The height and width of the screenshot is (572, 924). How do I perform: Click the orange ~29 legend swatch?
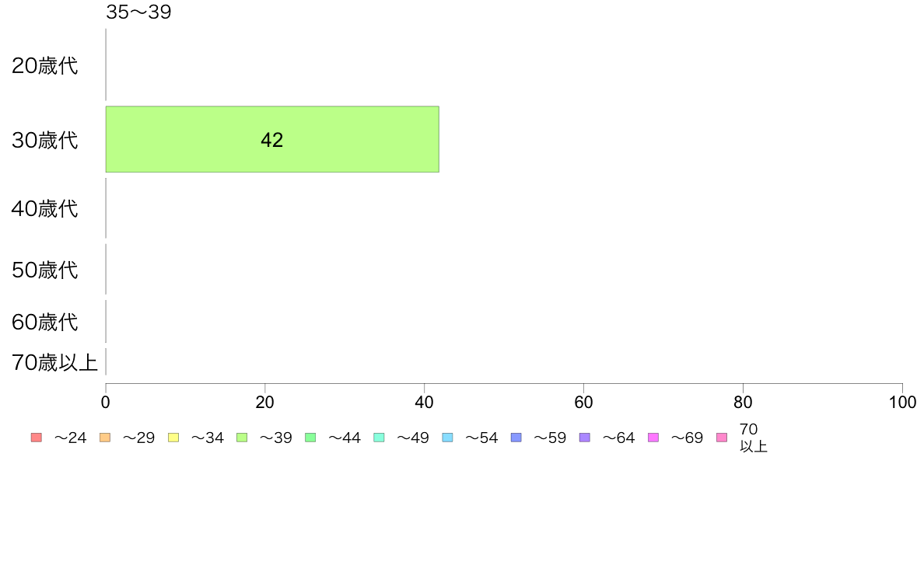tap(105, 437)
